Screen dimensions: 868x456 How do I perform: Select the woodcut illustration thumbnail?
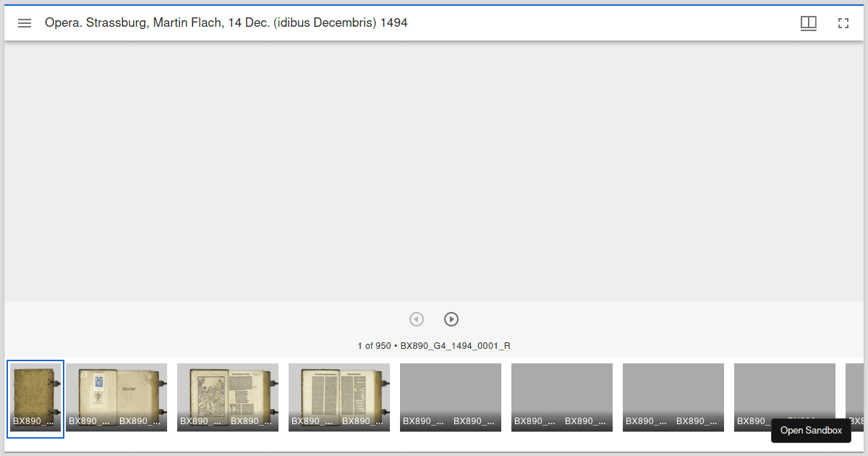[227, 397]
